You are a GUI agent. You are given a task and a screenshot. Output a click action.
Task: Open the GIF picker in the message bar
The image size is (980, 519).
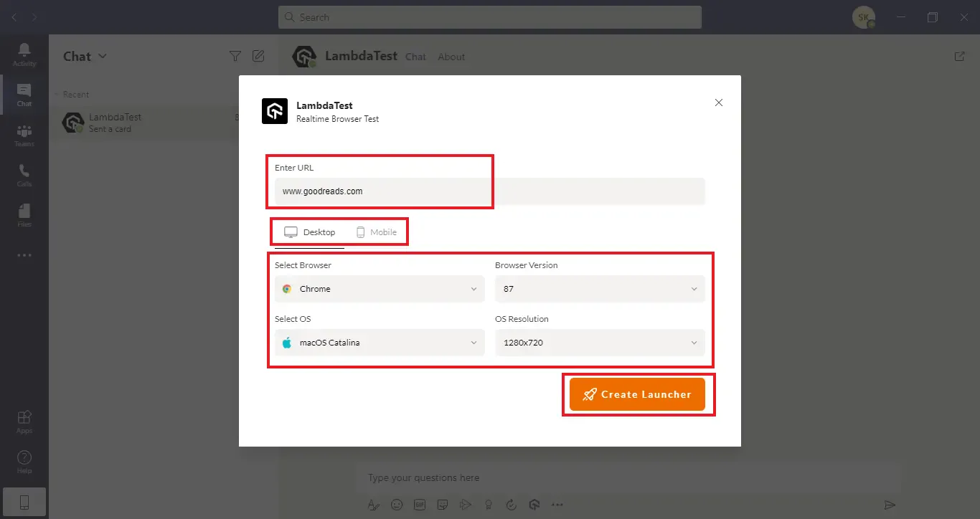pyautogui.click(x=420, y=504)
